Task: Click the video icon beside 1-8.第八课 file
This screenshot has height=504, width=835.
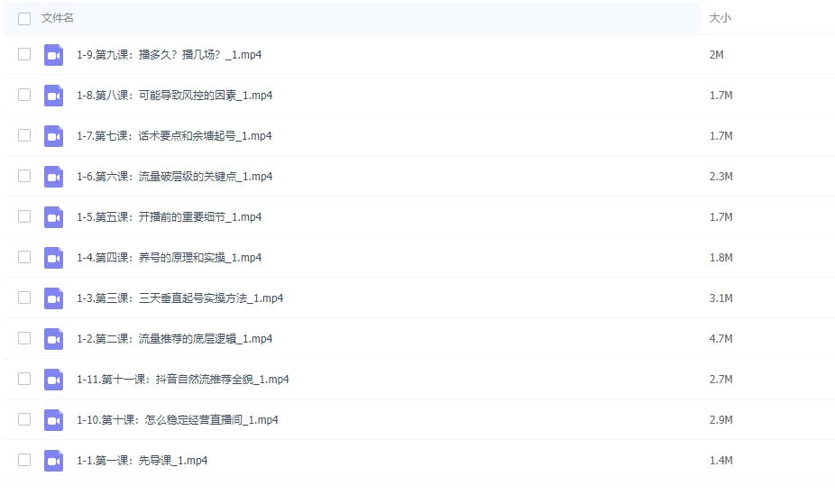Action: [x=53, y=96]
